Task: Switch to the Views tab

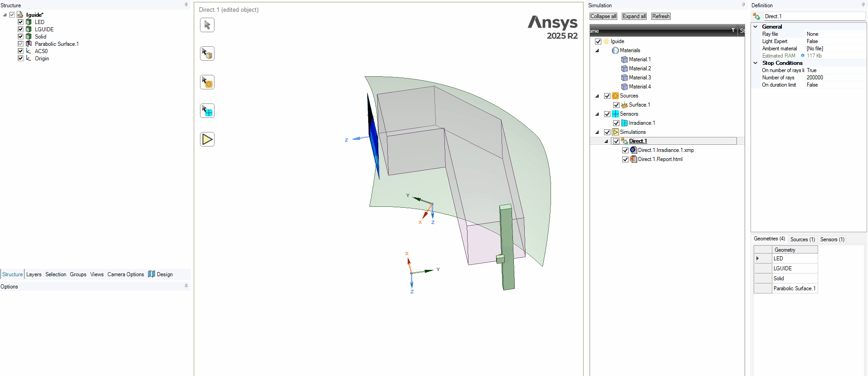Action: point(97,274)
